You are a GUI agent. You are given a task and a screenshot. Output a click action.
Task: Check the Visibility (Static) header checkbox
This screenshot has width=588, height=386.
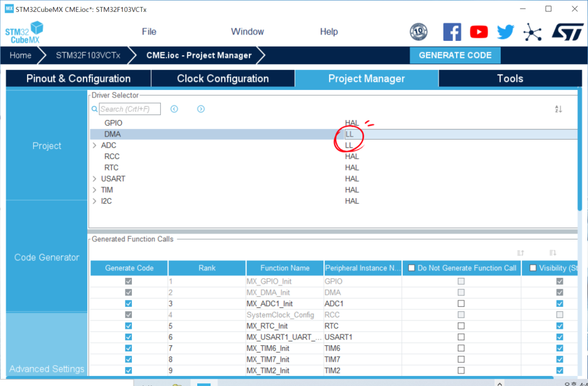[533, 268]
